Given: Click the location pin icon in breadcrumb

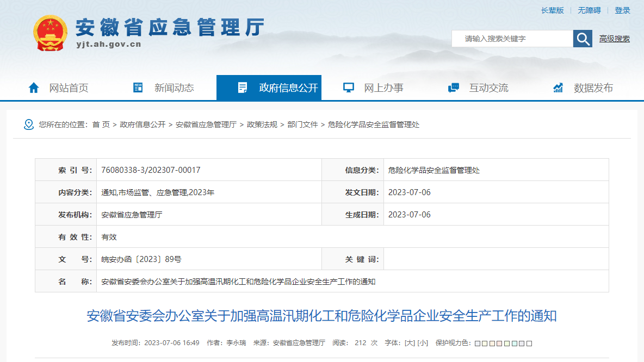Looking at the screenshot, I should pyautogui.click(x=29, y=124).
